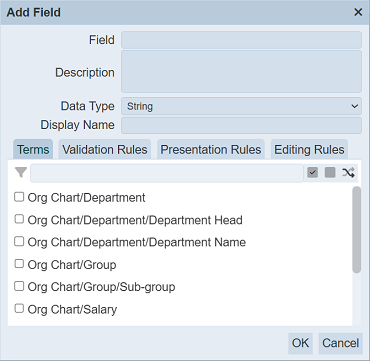
Task: Invert term selection with shuffle icon
Action: coord(348,173)
